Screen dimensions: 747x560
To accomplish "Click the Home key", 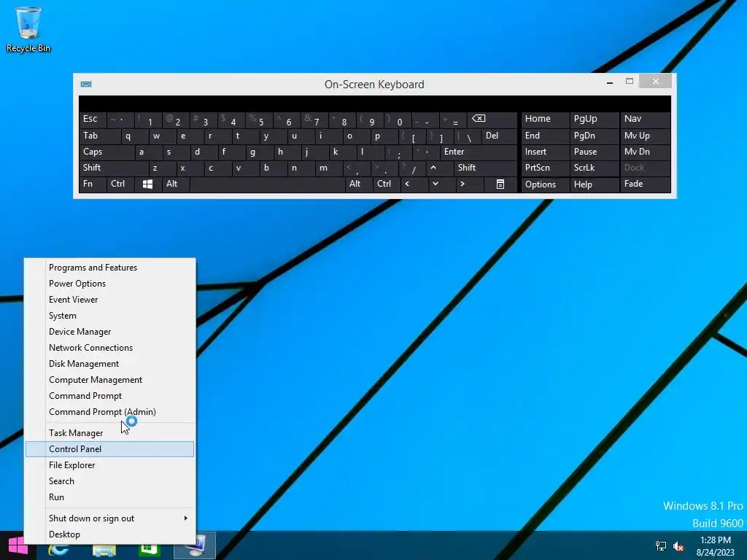I will [x=546, y=119].
